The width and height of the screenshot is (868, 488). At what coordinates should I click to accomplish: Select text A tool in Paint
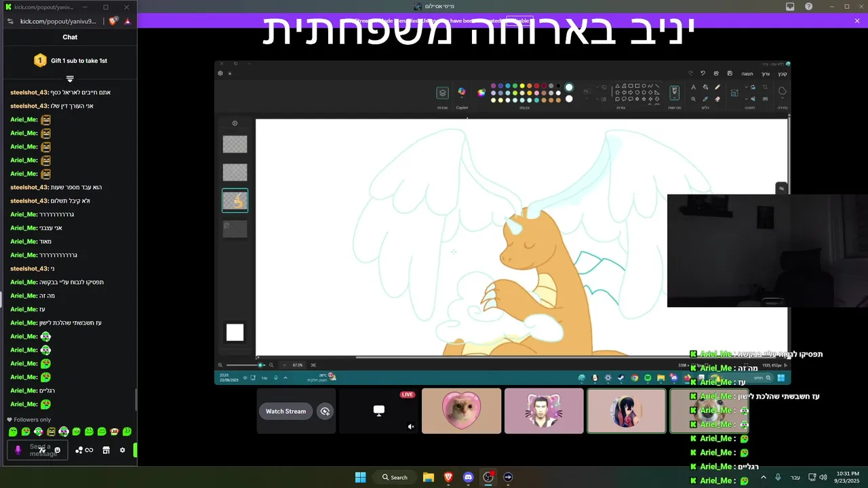693,87
